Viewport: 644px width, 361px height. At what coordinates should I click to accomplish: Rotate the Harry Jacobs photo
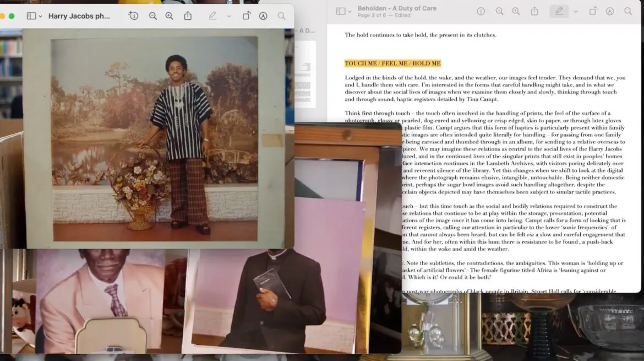click(246, 16)
